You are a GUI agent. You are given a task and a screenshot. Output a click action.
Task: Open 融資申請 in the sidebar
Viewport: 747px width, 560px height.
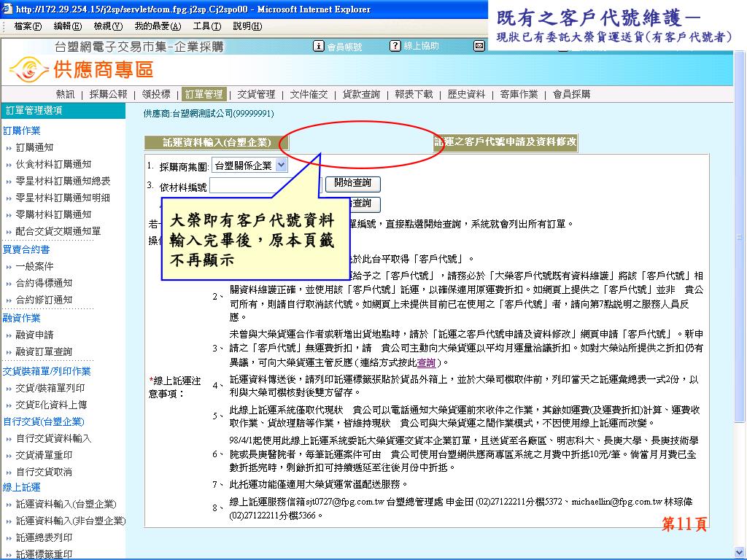(x=34, y=335)
